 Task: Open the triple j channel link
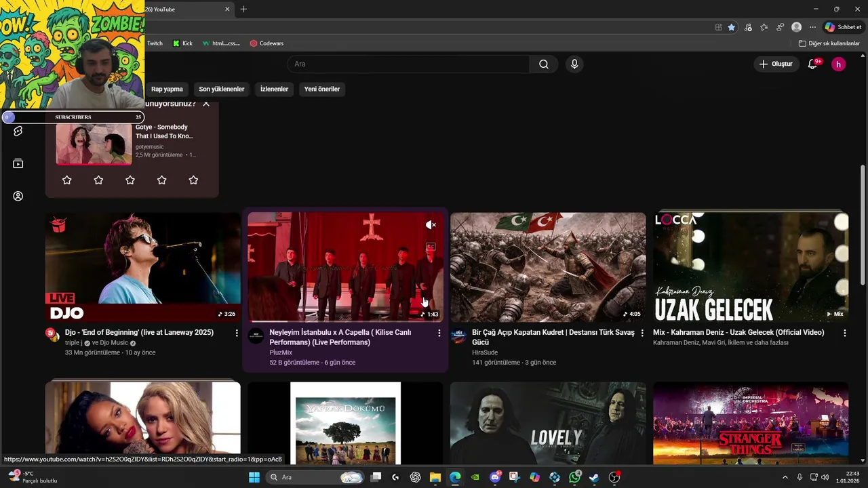pyautogui.click(x=74, y=343)
